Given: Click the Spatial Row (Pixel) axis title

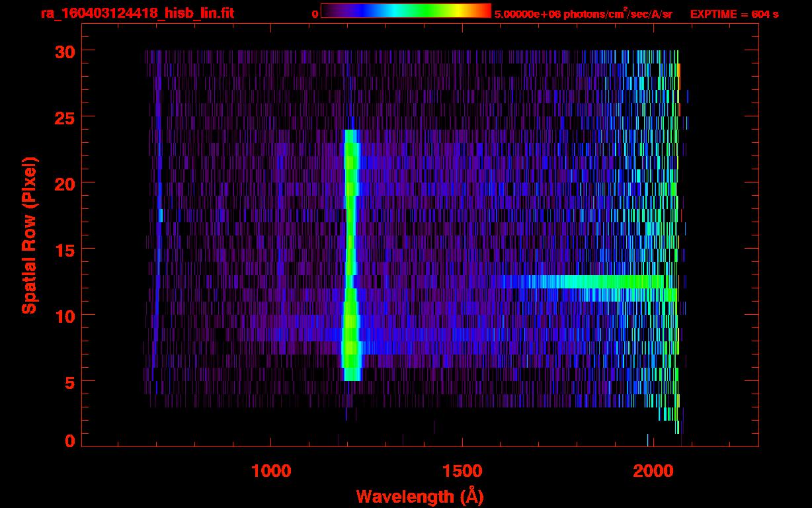Looking at the screenshot, I should tap(28, 235).
